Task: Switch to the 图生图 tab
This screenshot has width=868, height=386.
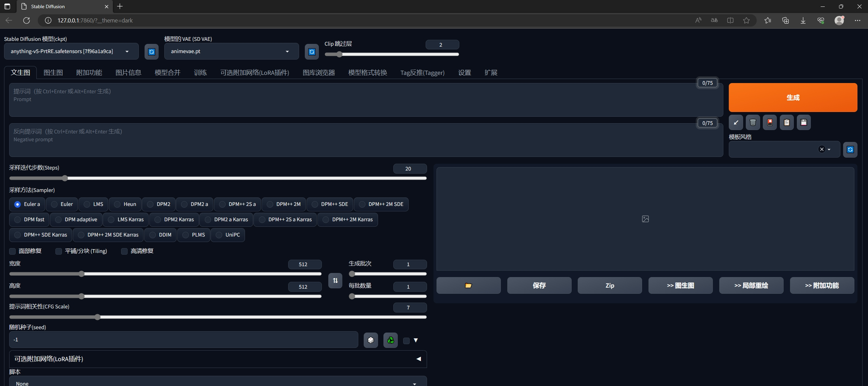Action: tap(53, 73)
